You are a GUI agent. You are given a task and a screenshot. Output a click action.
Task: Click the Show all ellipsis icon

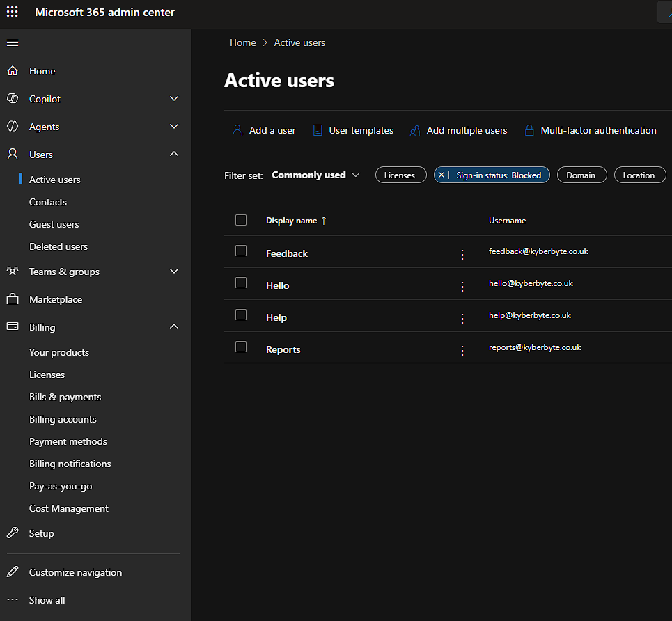[x=13, y=599]
